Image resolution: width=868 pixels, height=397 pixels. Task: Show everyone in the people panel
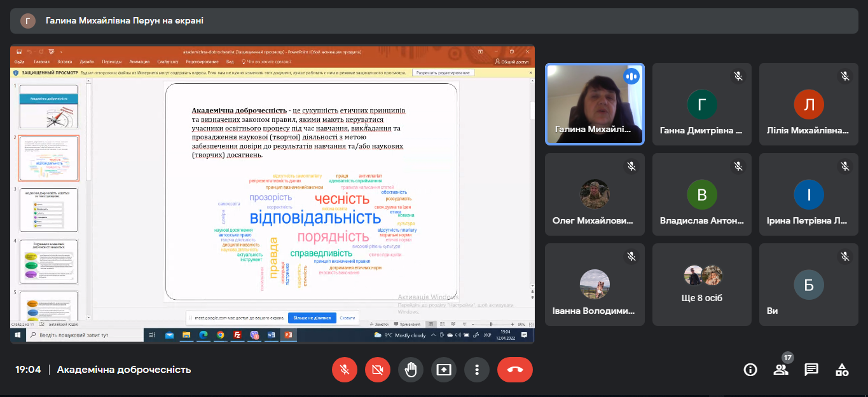pyautogui.click(x=781, y=370)
